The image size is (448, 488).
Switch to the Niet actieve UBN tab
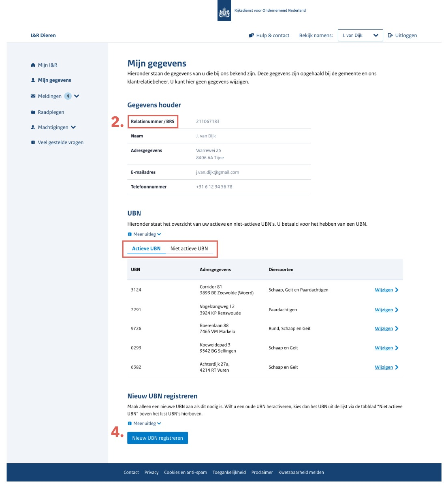[x=189, y=248]
